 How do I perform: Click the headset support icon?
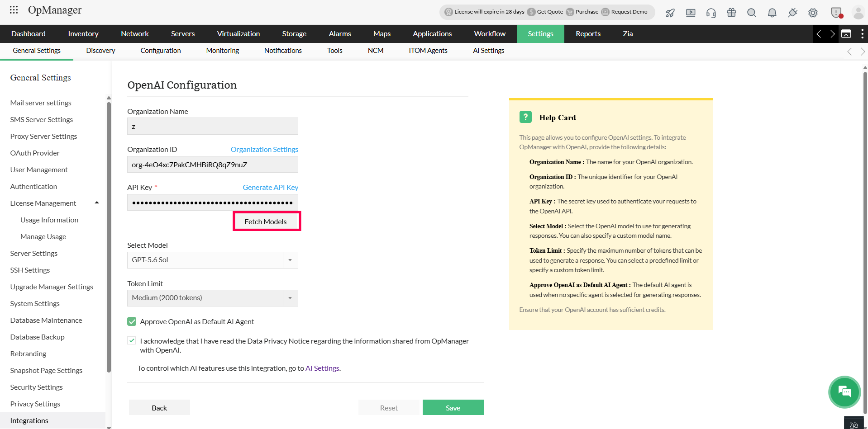click(x=711, y=13)
